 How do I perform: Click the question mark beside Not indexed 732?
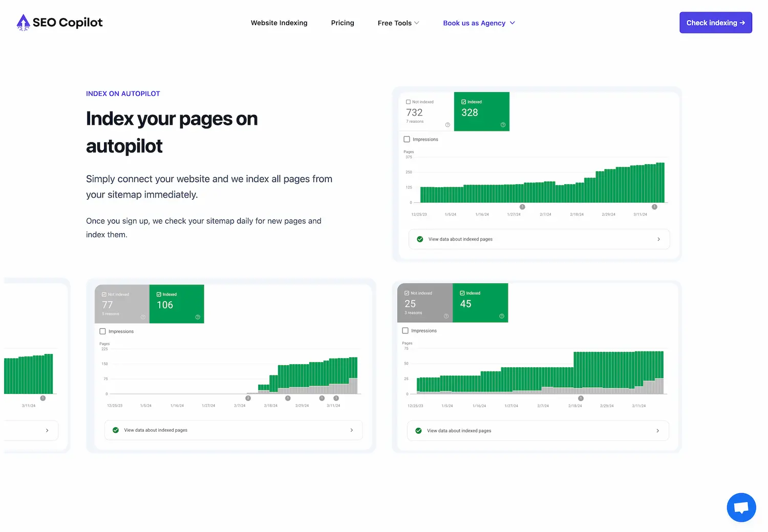coord(447,125)
